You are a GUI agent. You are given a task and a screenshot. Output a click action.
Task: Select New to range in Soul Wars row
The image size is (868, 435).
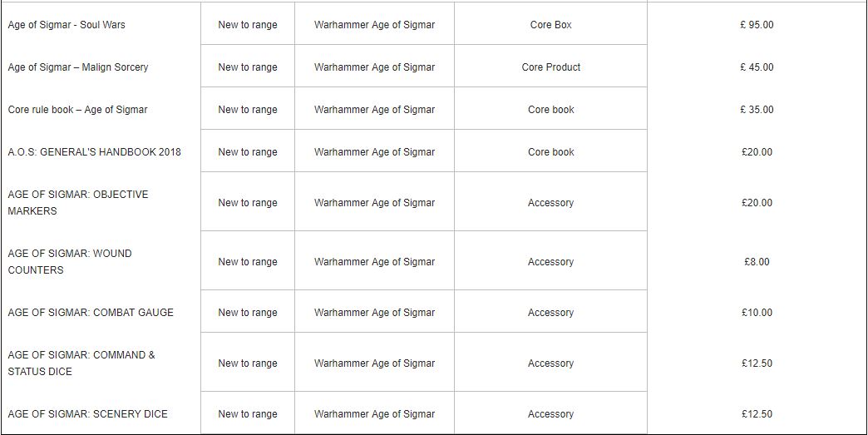click(248, 25)
